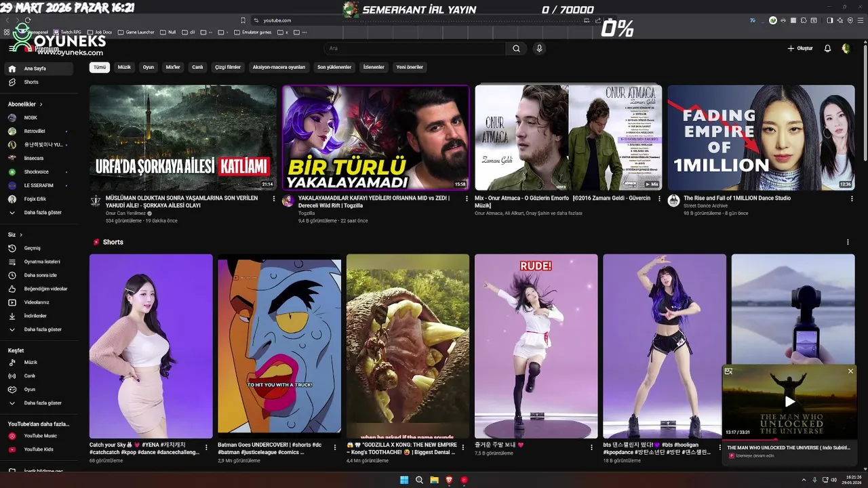Open the account avatar menu

coord(846,48)
